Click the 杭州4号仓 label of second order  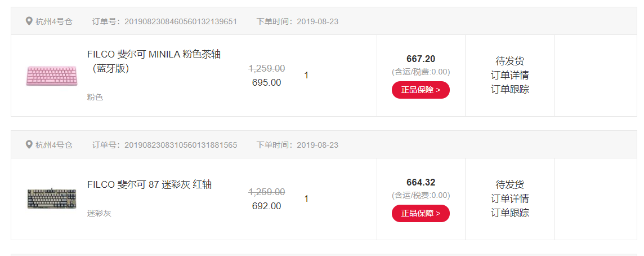tap(54, 145)
